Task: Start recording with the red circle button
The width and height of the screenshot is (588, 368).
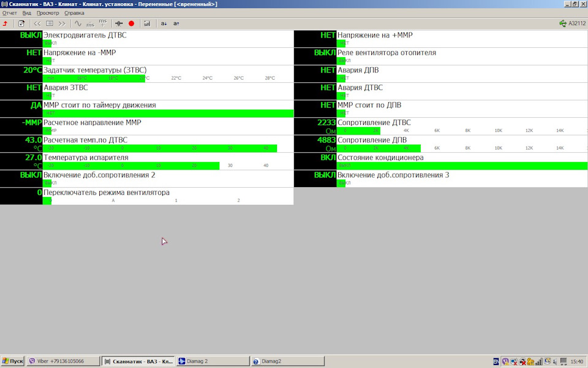Action: [131, 24]
